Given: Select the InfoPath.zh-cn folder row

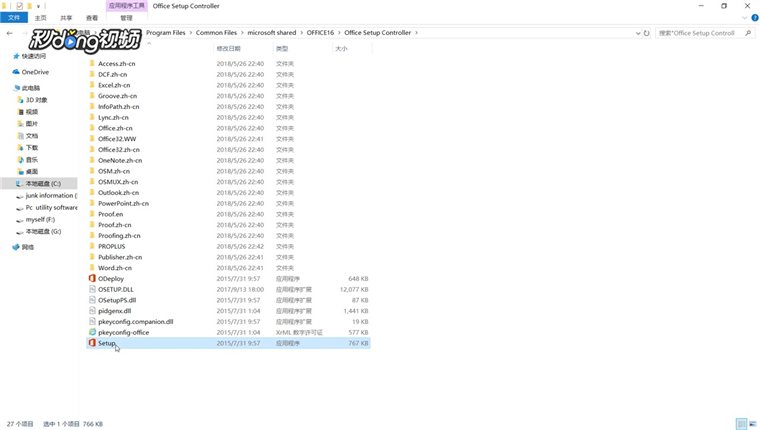Looking at the screenshot, I should (x=228, y=107).
